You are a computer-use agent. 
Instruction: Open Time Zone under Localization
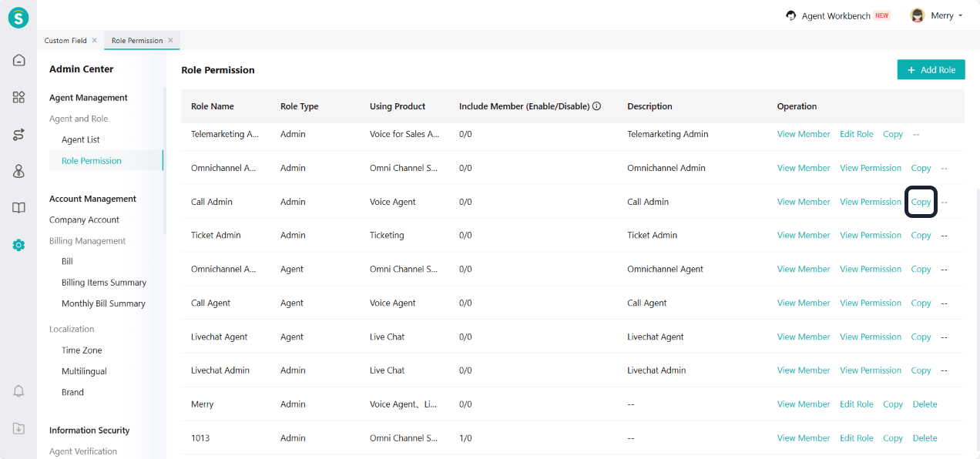(x=82, y=350)
